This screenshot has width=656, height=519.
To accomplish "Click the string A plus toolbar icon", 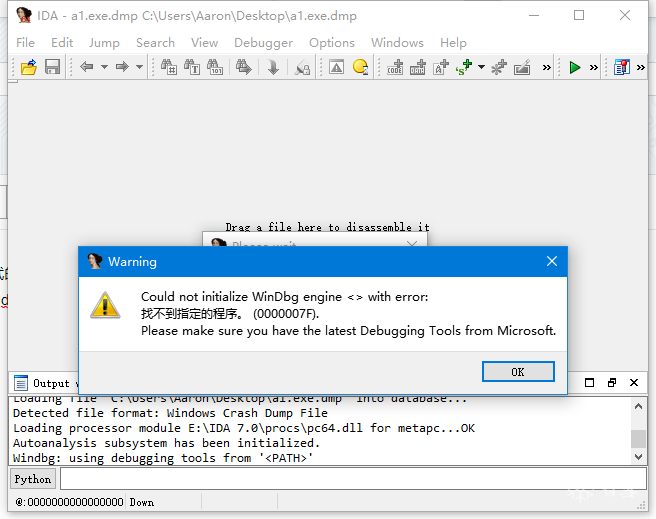I will (x=441, y=67).
